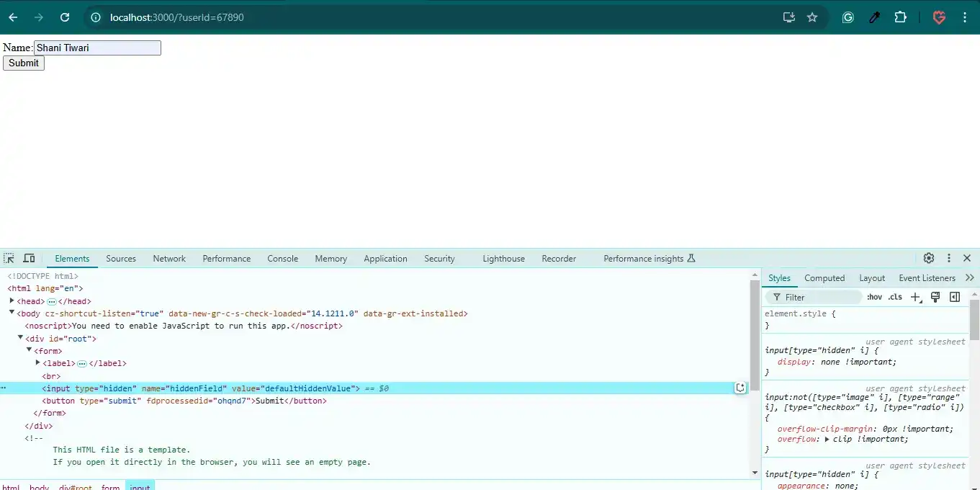
Task: Open the Network tab
Action: click(x=169, y=259)
